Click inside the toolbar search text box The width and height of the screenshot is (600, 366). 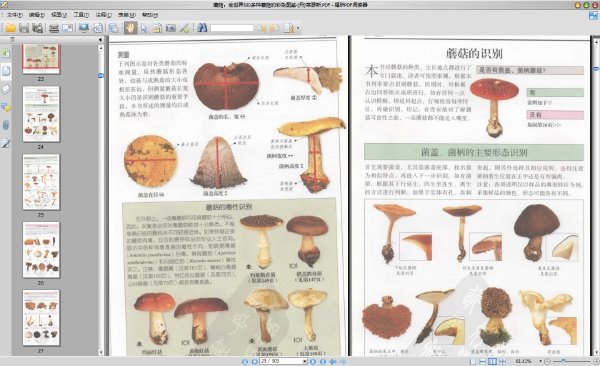[x=232, y=28]
